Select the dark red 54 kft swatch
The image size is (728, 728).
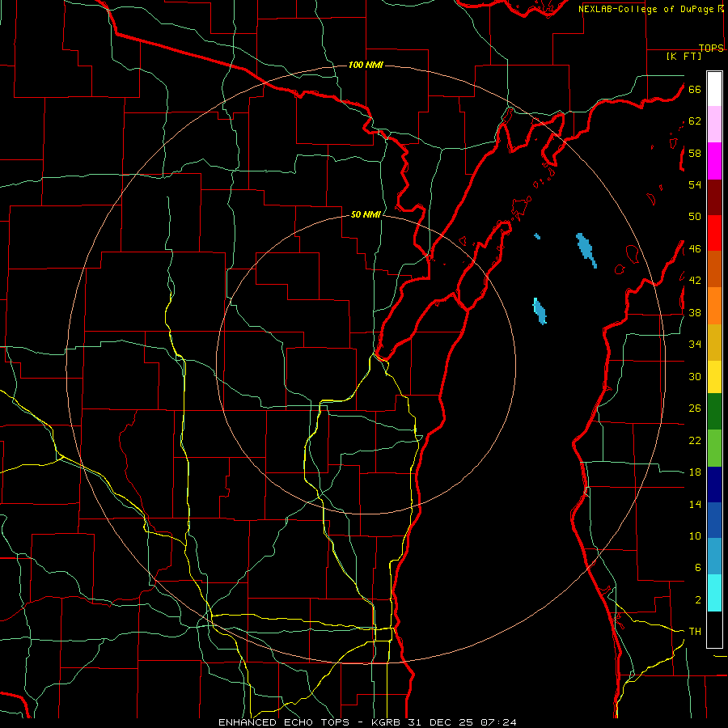[714, 197]
